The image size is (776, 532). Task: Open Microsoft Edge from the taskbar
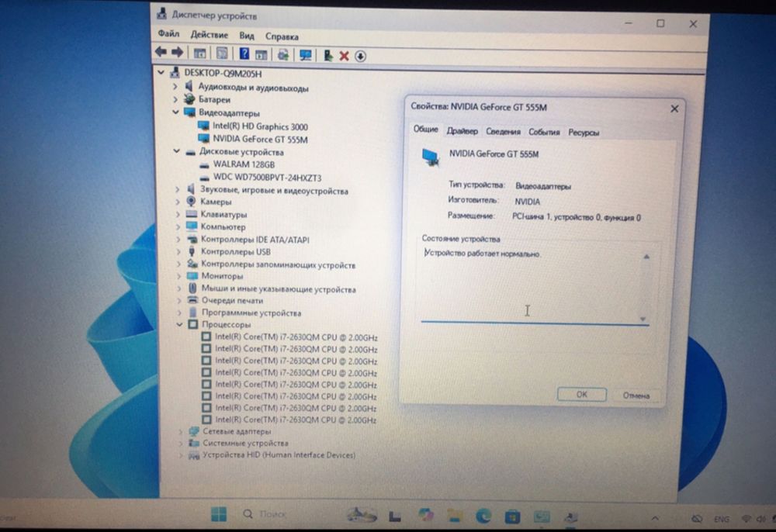[x=483, y=516]
